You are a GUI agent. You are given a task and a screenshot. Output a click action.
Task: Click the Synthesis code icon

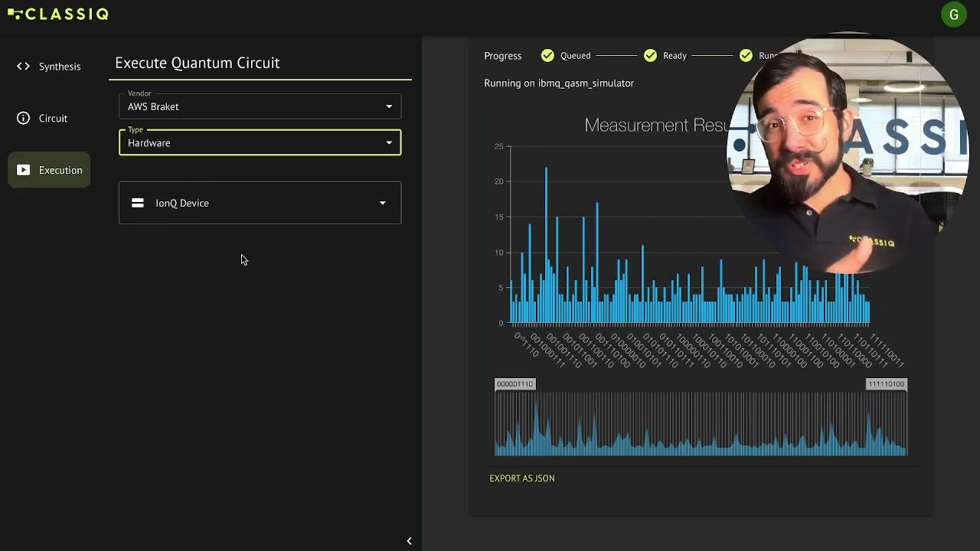point(23,67)
